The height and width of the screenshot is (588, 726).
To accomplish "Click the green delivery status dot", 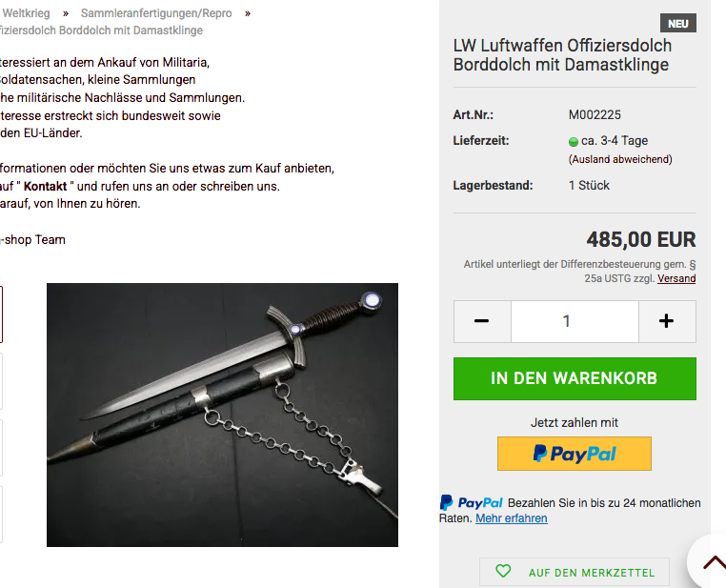I will 574,142.
